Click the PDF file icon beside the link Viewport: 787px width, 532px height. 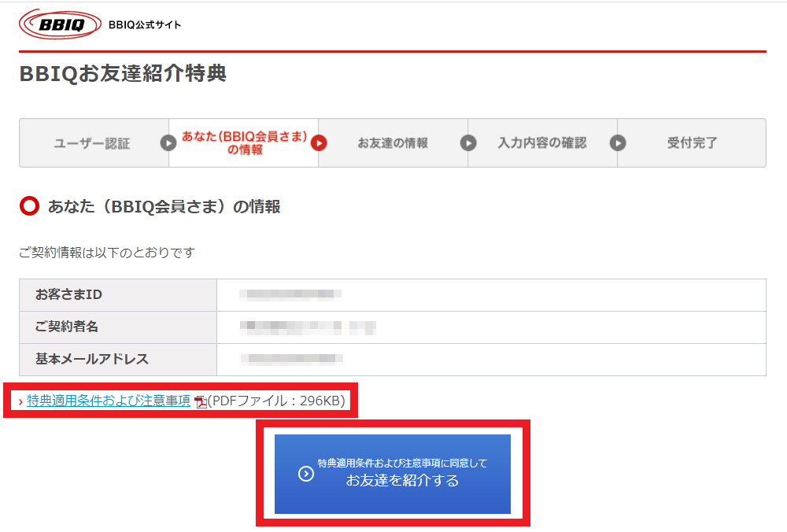(201, 402)
